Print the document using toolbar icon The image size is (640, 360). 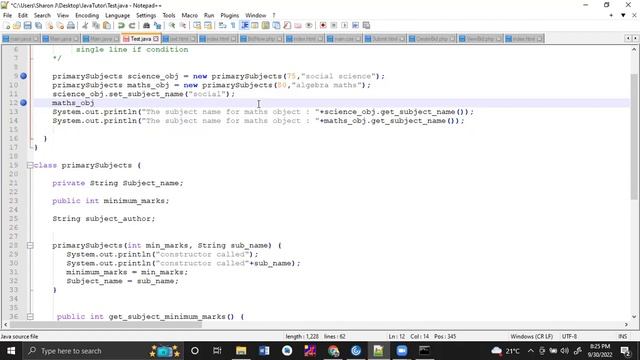[x=71, y=25]
